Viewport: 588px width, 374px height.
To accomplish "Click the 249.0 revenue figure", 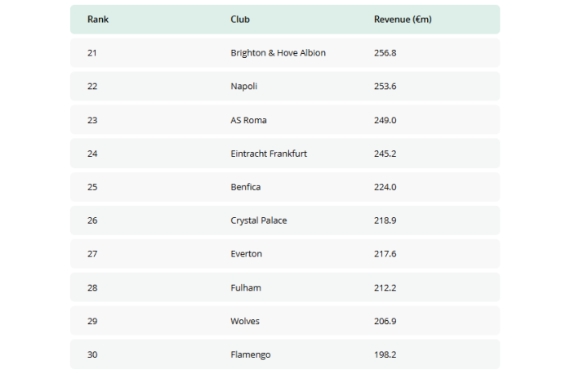I will [x=385, y=120].
